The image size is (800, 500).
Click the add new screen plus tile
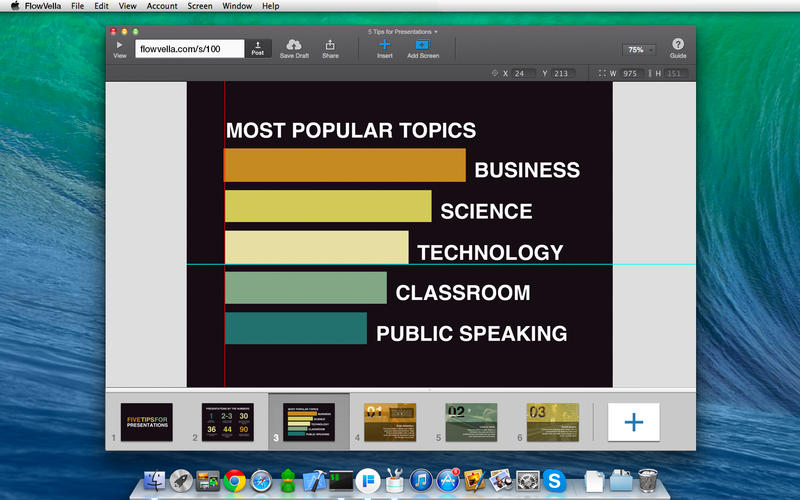click(x=634, y=422)
